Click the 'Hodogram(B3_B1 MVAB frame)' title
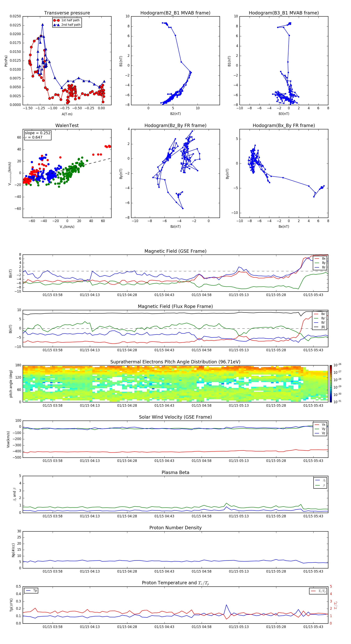The height and width of the screenshot is (644, 351). (x=284, y=13)
